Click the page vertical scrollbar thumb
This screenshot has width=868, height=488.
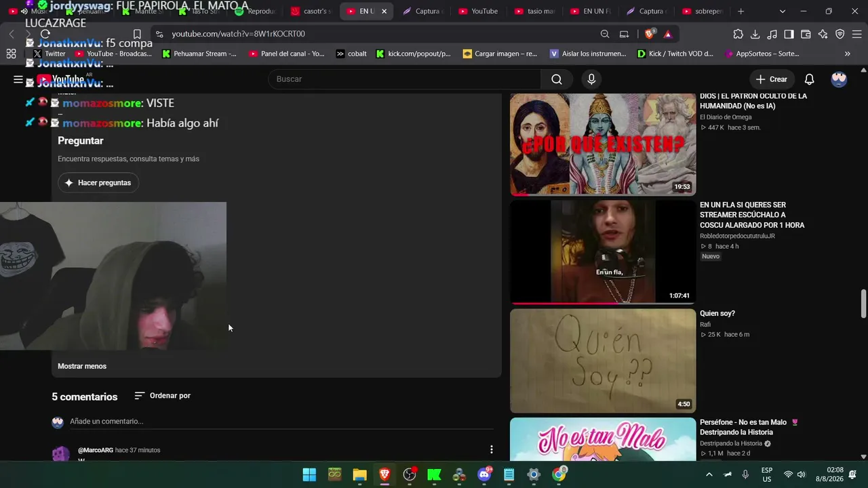click(x=863, y=303)
